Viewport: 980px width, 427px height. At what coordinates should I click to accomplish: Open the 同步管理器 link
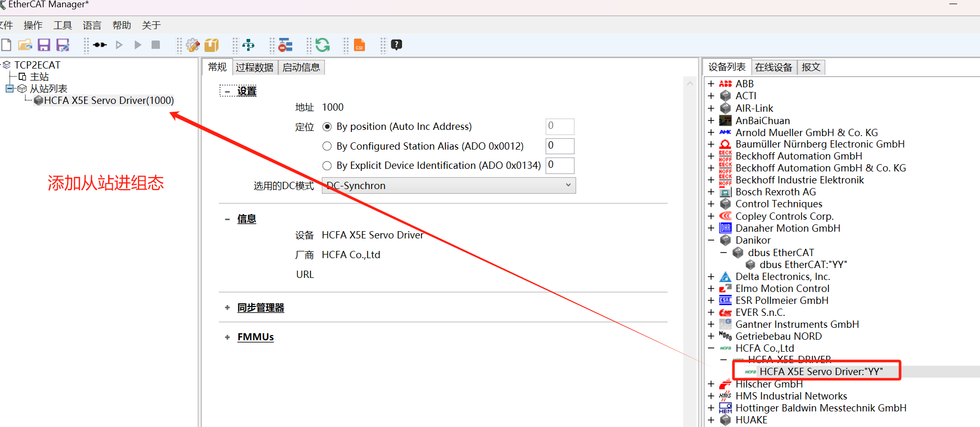coord(261,308)
